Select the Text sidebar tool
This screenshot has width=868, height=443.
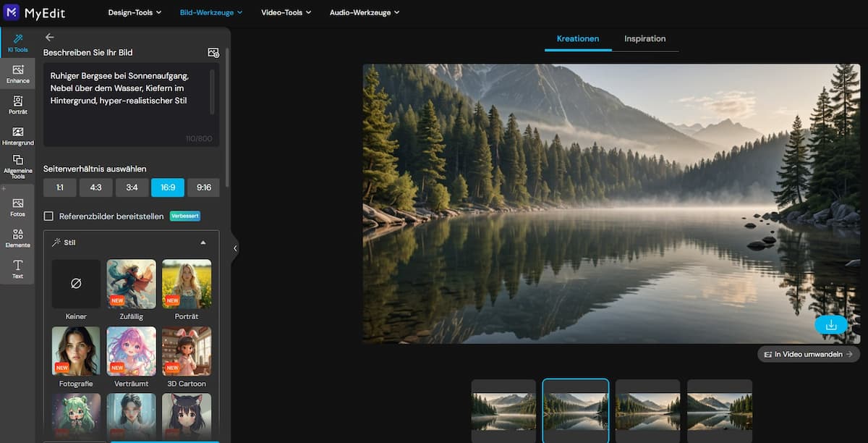point(17,269)
